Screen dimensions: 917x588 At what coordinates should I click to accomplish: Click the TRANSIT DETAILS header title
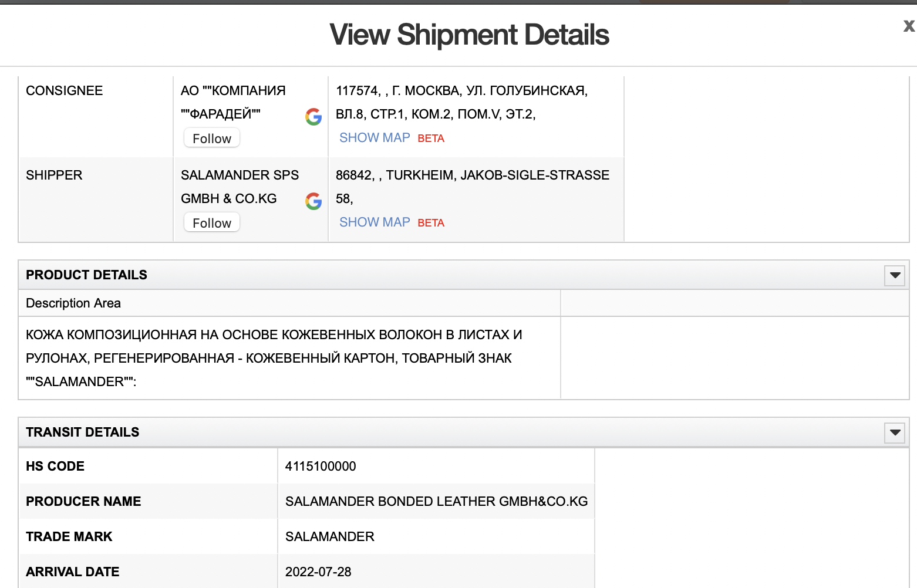tap(83, 432)
